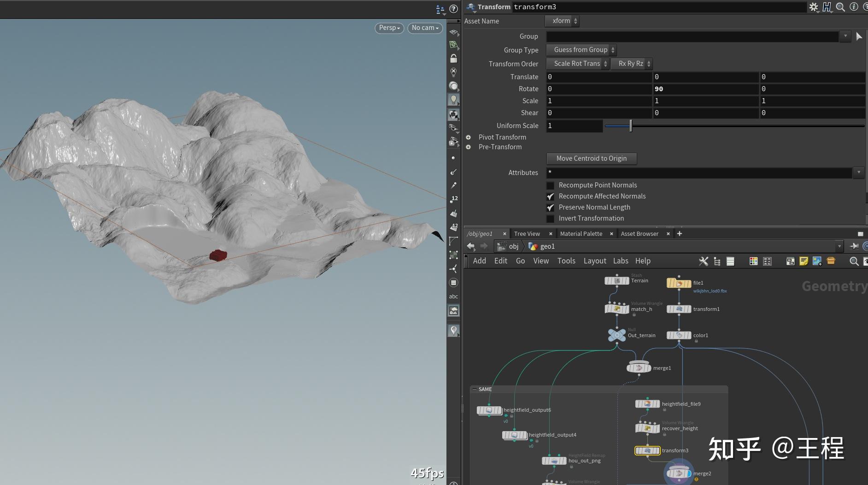The image size is (868, 485).
Task: Enable Recompute Point Normals checkbox
Action: (x=551, y=186)
